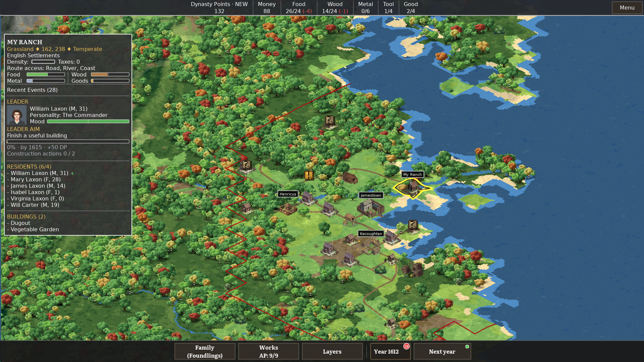This screenshot has height=362, width=644.
Task: Click the Density bar
Action: [x=43, y=62]
